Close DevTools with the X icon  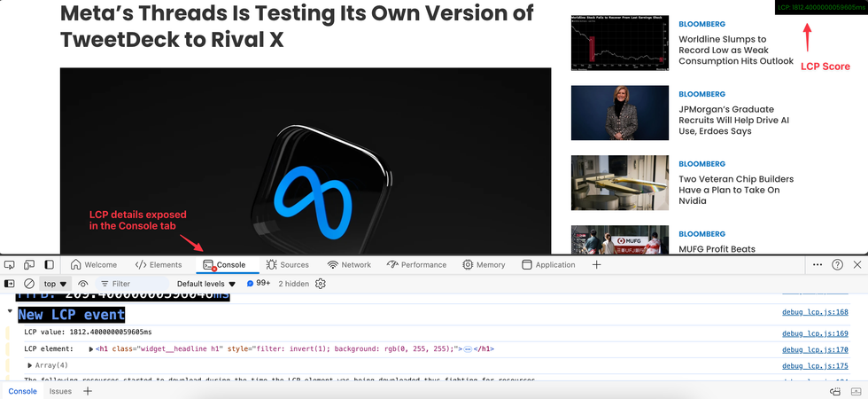click(857, 265)
